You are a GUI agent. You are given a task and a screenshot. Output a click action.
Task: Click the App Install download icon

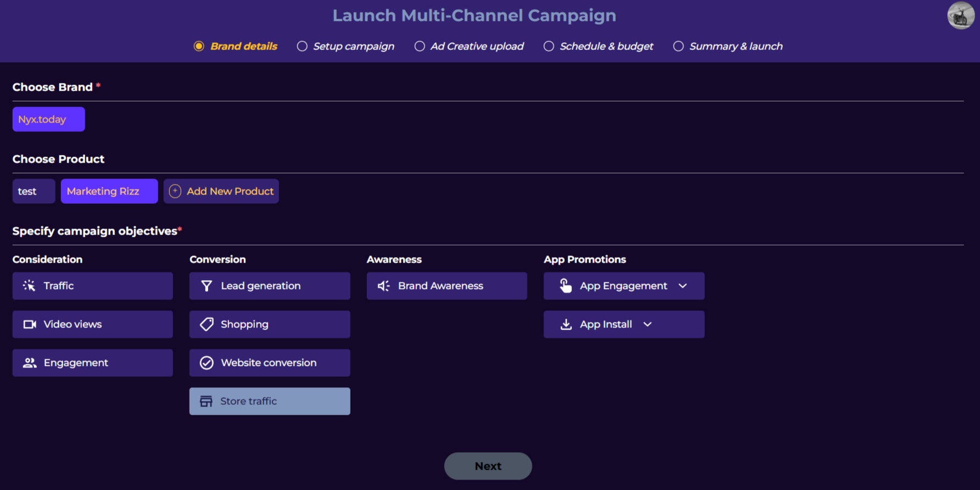click(x=566, y=324)
